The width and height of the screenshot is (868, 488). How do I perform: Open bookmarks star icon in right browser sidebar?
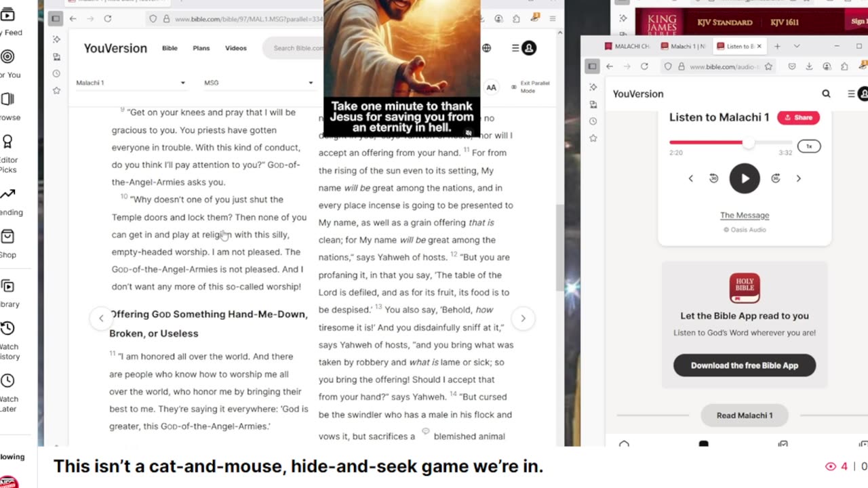click(x=593, y=138)
